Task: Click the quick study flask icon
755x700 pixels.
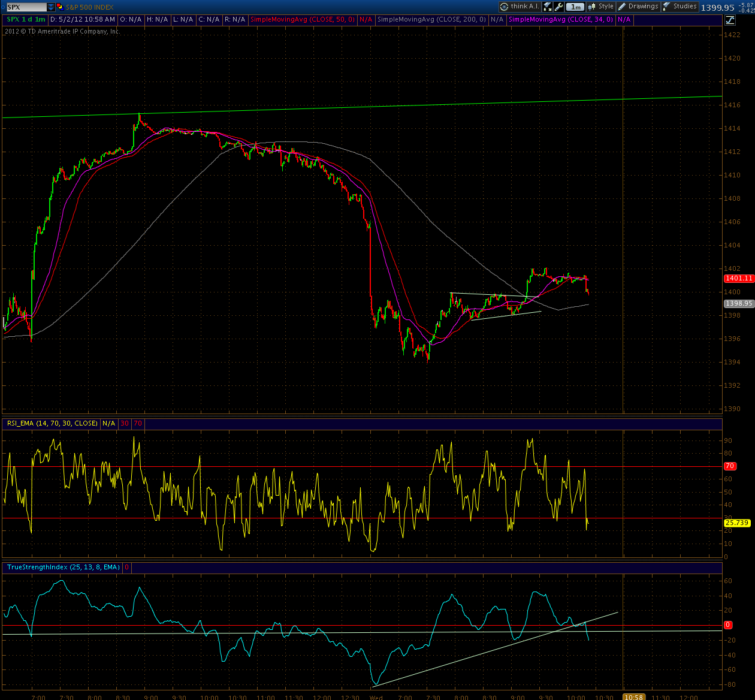Action: tap(548, 7)
